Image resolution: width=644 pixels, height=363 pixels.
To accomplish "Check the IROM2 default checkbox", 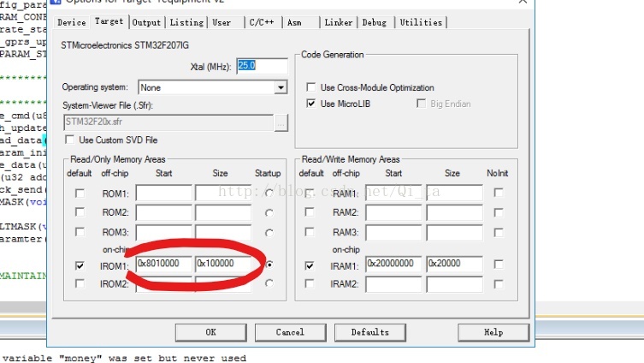I will coord(80,283).
